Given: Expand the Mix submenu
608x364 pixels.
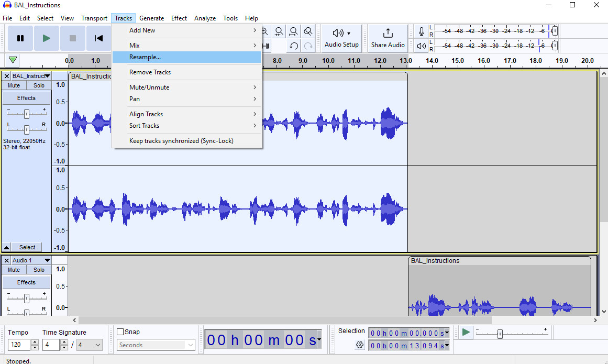Looking at the screenshot, I should coord(135,45).
